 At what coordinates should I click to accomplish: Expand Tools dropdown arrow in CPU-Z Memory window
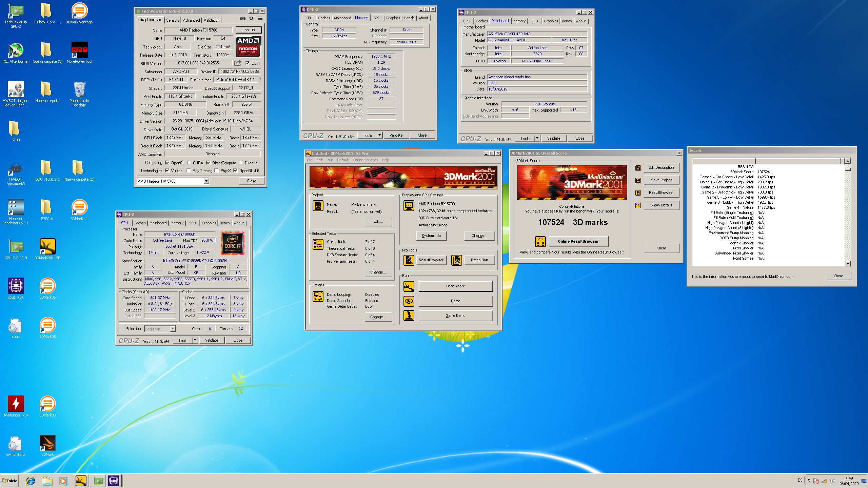[x=379, y=135]
